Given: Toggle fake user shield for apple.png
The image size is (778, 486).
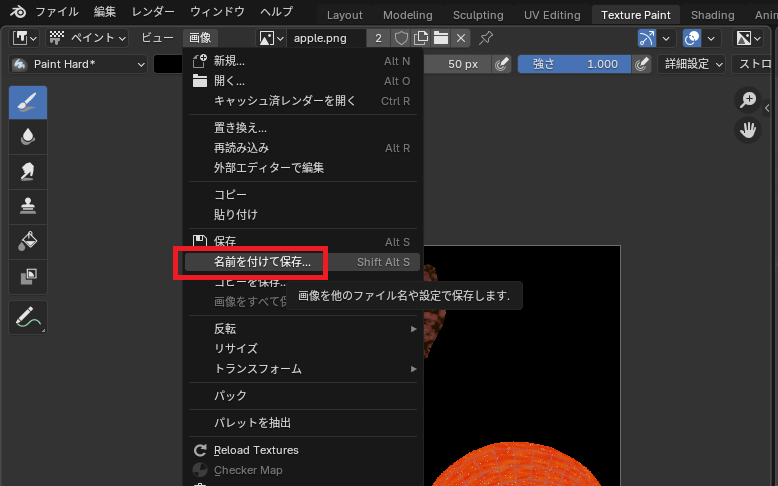Looking at the screenshot, I should click(x=401, y=38).
